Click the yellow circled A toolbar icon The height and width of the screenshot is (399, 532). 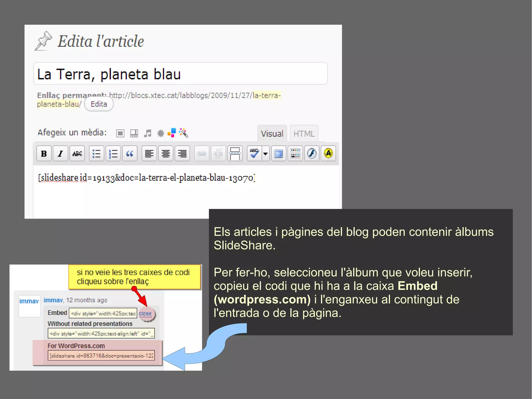pos(328,154)
